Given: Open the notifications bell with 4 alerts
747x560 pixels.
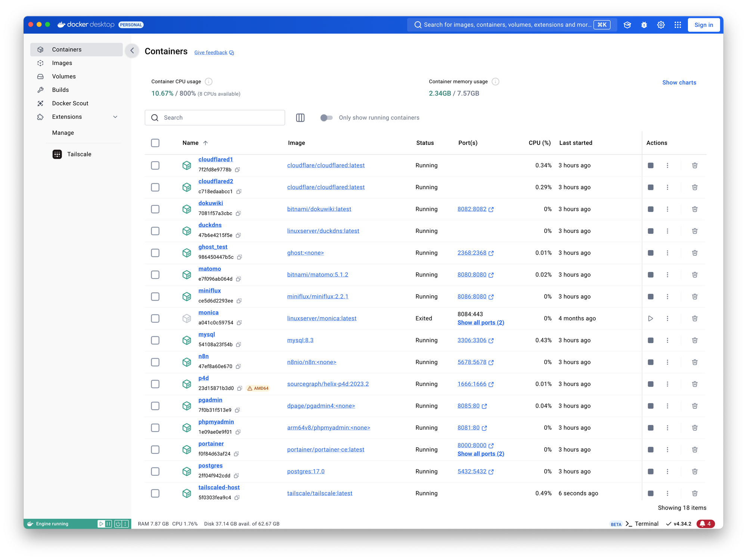Looking at the screenshot, I should [705, 524].
